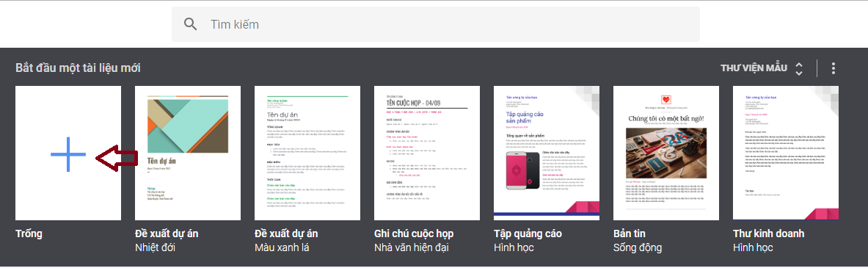Focus the "Tìm kiếm" search field
Image resolution: width=868 pixels, height=268 pixels.
436,24
